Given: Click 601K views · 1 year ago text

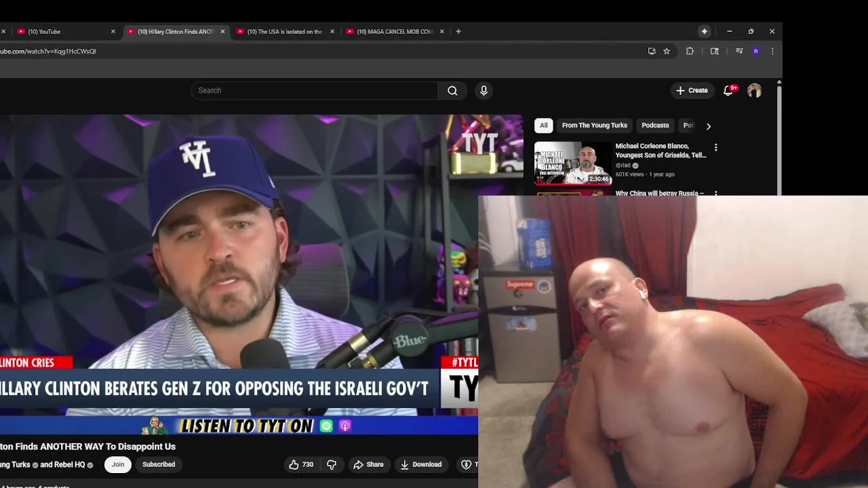Looking at the screenshot, I should click(x=645, y=174).
